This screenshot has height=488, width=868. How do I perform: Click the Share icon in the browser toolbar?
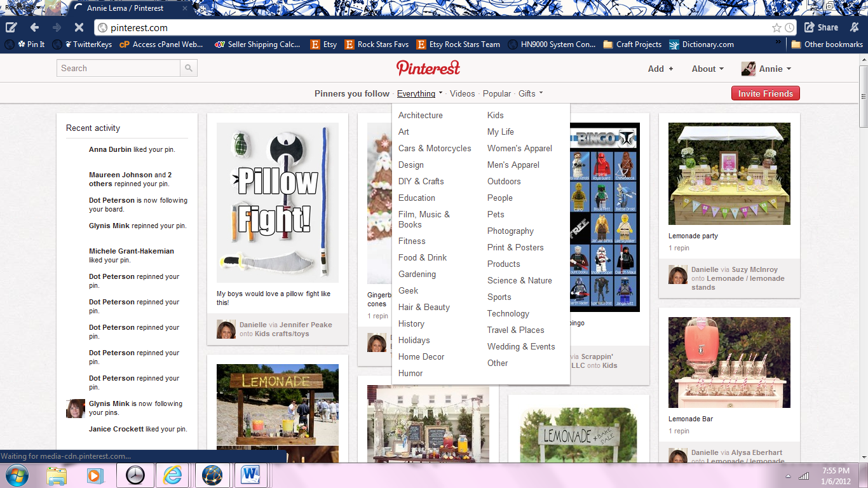tap(820, 27)
